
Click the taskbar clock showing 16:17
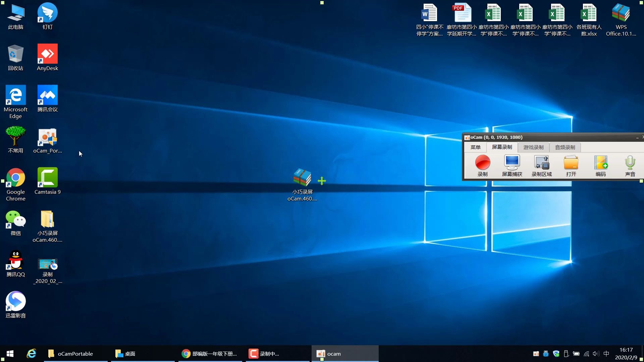coord(626,354)
